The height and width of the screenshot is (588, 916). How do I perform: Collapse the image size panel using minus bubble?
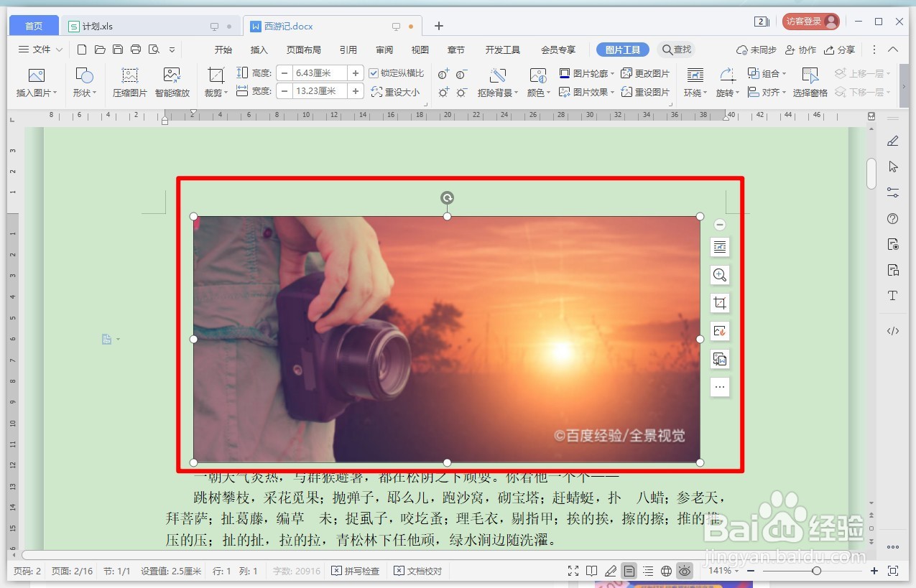coord(720,225)
